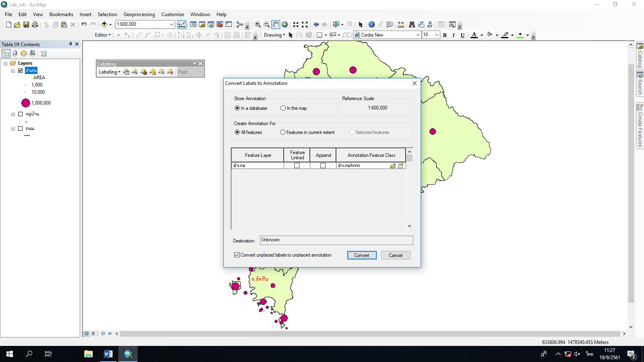Open the Bookmarks menu
This screenshot has width=644, height=362.
click(x=61, y=14)
